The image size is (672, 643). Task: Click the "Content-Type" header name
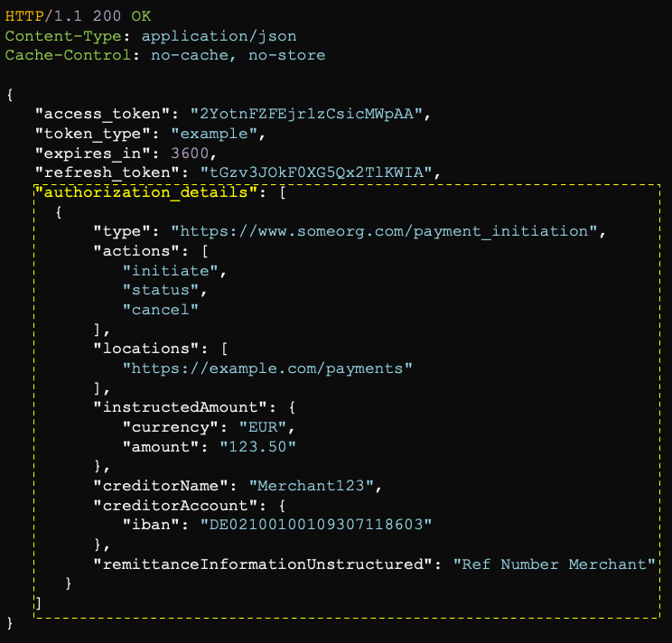(x=63, y=36)
